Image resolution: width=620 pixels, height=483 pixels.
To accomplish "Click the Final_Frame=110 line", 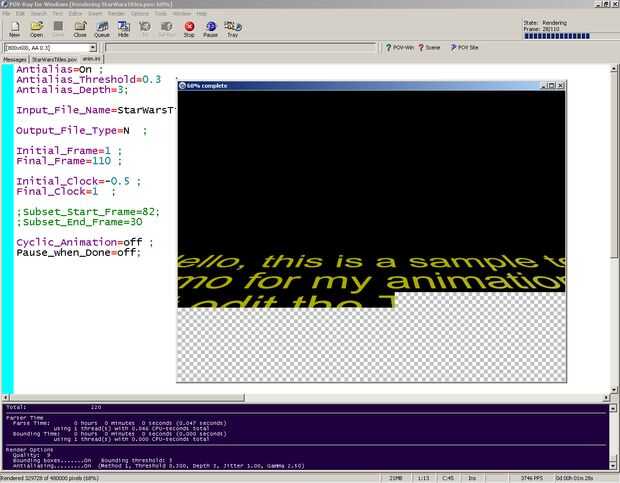I will click(x=69, y=161).
